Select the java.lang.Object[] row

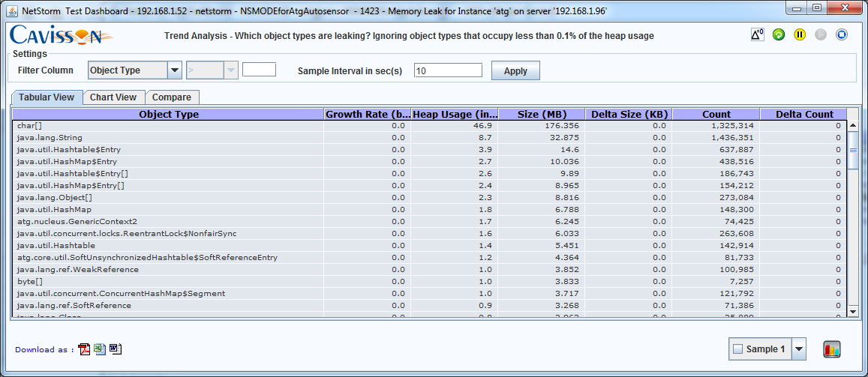430,197
